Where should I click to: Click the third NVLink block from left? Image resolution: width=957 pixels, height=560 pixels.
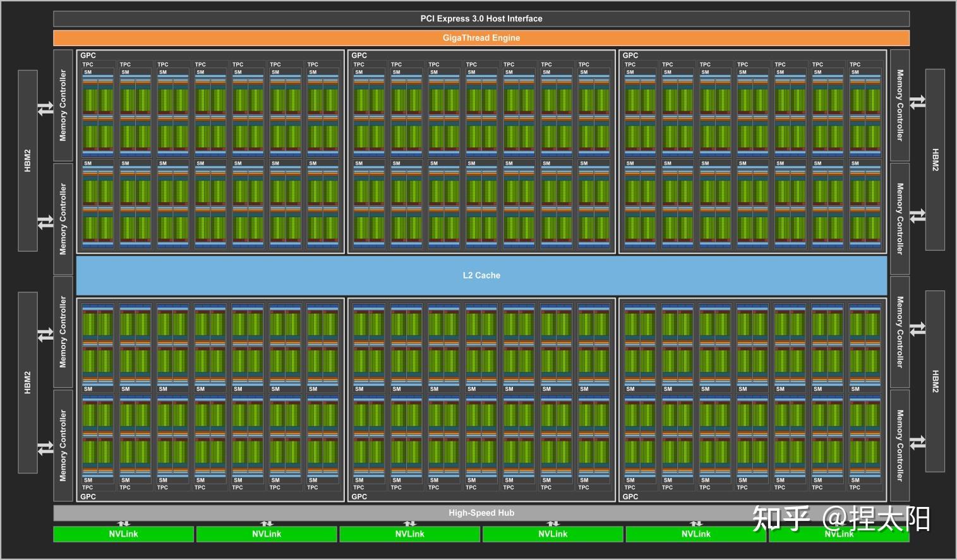410,534
